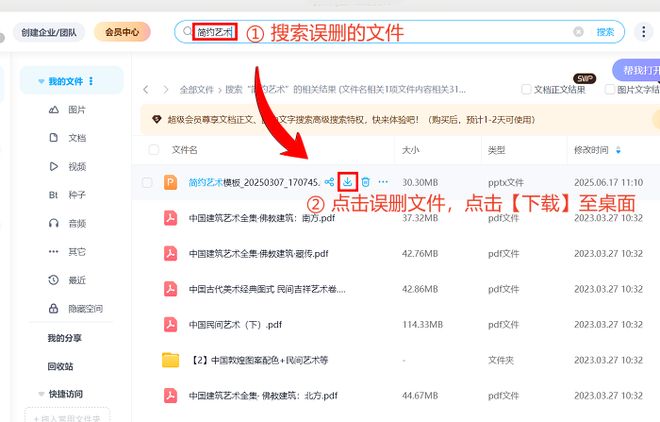
Task: Click the diamond icon in the member banner
Action: click(157, 119)
